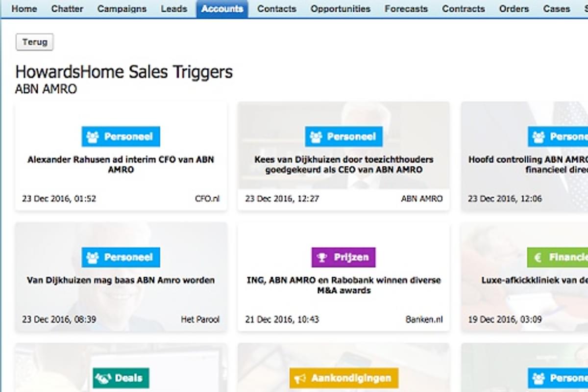The image size is (588, 392).
Task: Click the purple Prijzen trophy badge
Action: click(343, 257)
